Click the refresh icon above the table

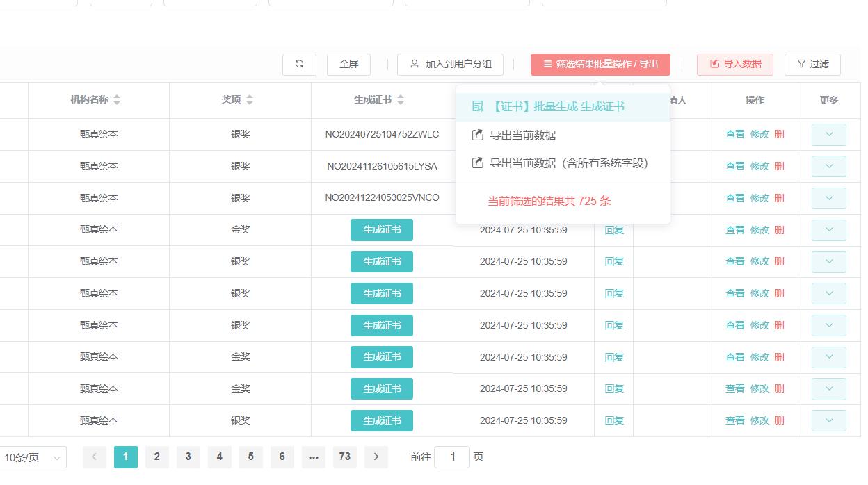click(299, 64)
